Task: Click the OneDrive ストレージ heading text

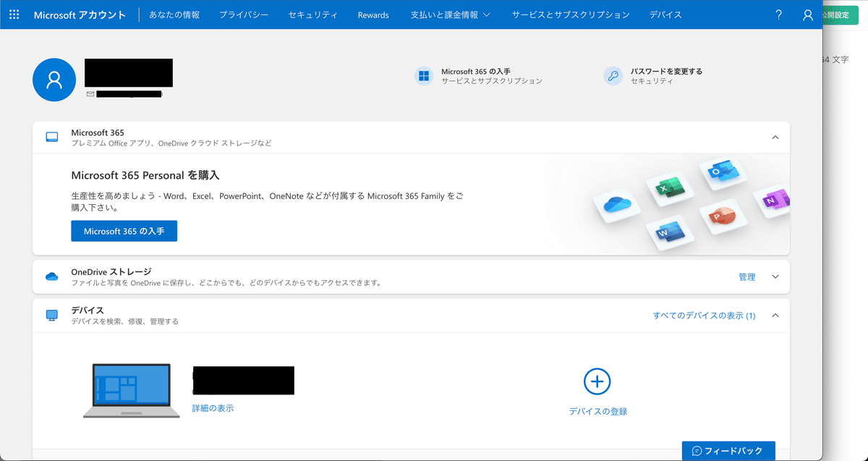Action: (x=111, y=272)
